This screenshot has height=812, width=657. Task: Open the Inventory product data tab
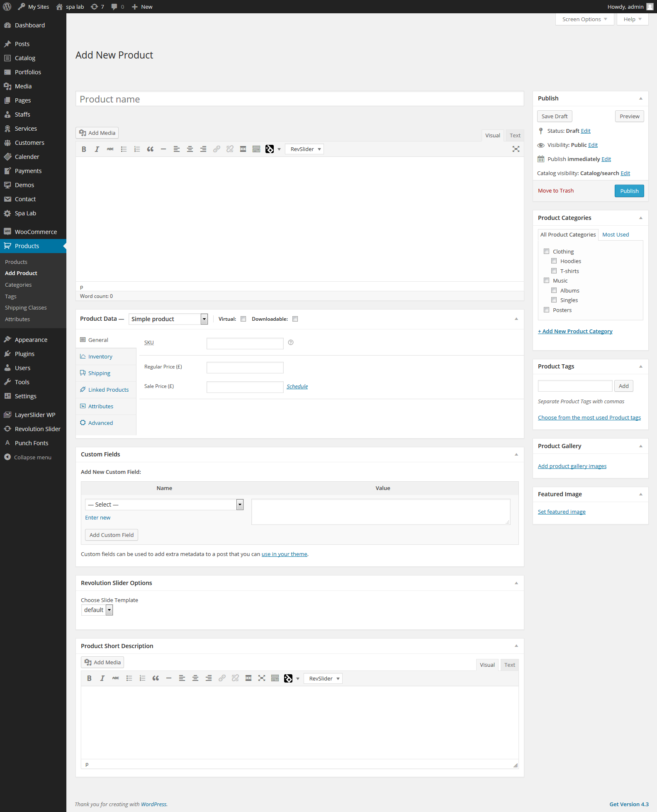coord(100,357)
